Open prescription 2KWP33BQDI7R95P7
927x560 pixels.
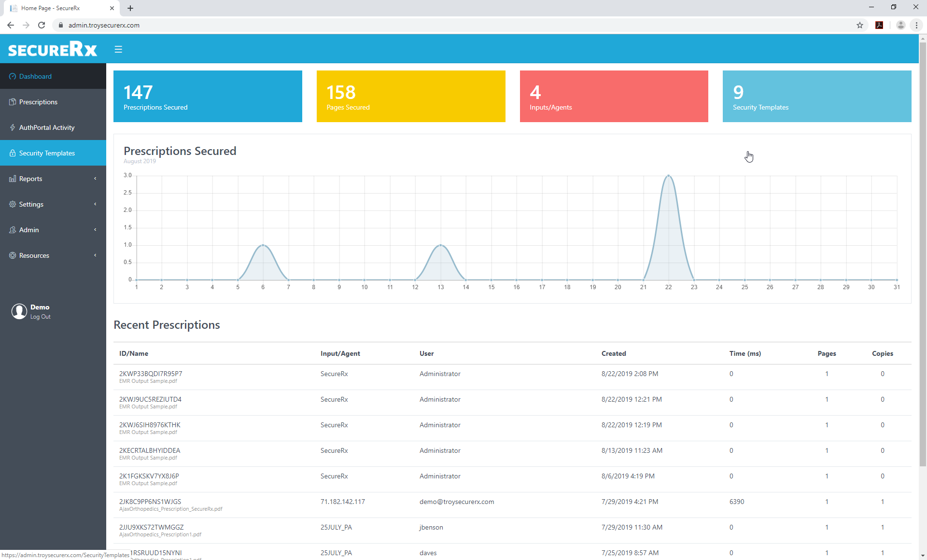[x=151, y=374]
